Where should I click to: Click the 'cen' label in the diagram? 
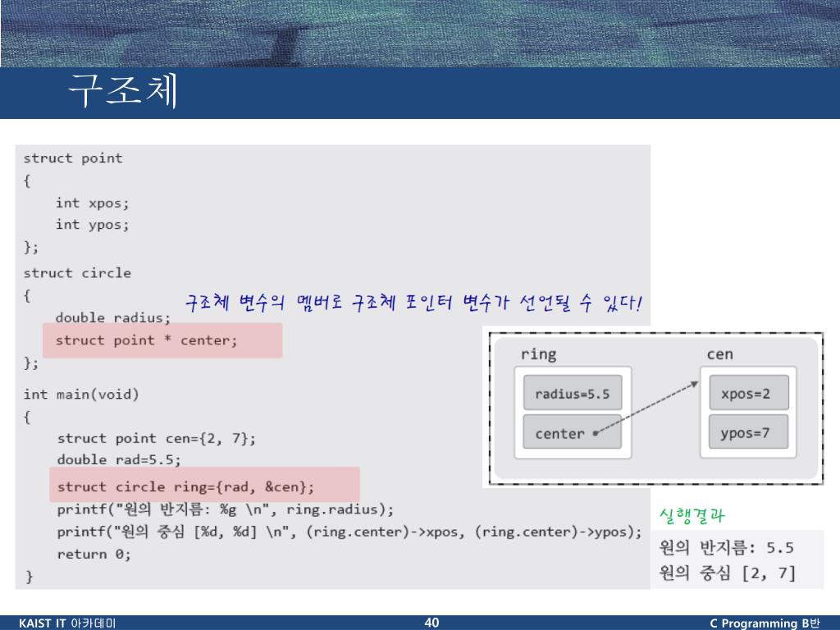pyautogui.click(x=719, y=354)
